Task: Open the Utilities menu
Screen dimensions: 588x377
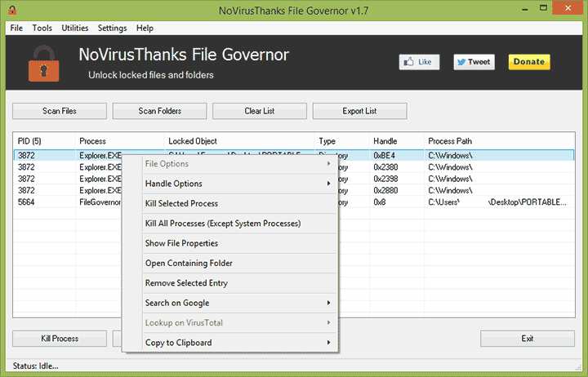Action: (75, 28)
